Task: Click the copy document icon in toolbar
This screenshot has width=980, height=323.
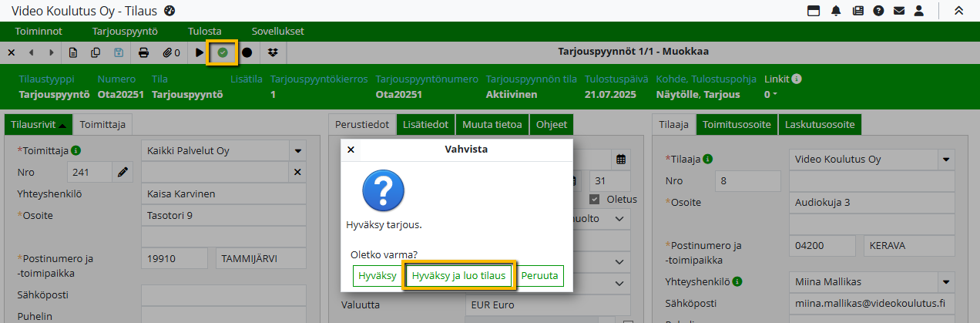Action: 96,52
